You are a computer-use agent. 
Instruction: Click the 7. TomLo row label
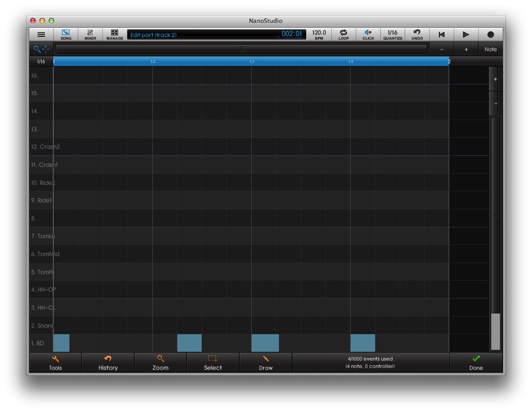(43, 236)
